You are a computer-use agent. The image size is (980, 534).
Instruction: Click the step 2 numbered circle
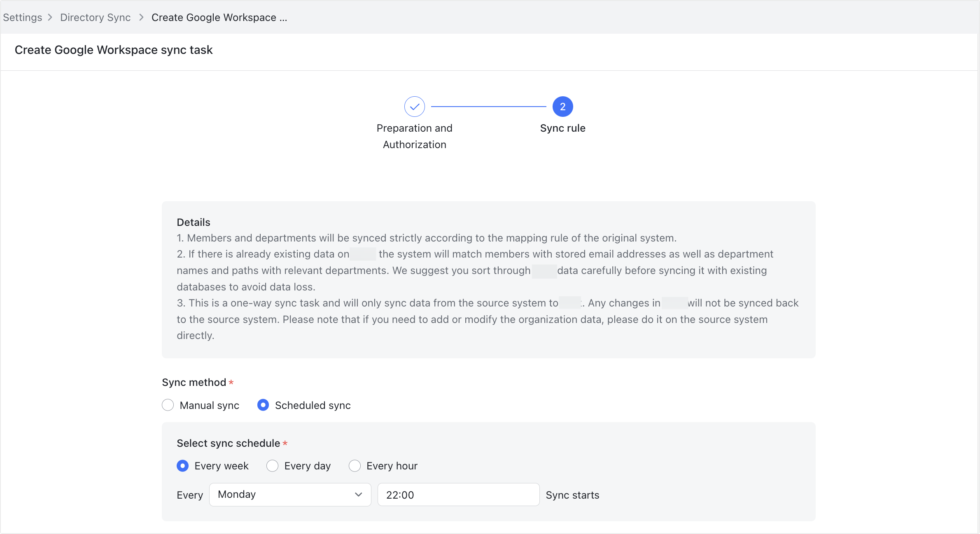pos(562,106)
